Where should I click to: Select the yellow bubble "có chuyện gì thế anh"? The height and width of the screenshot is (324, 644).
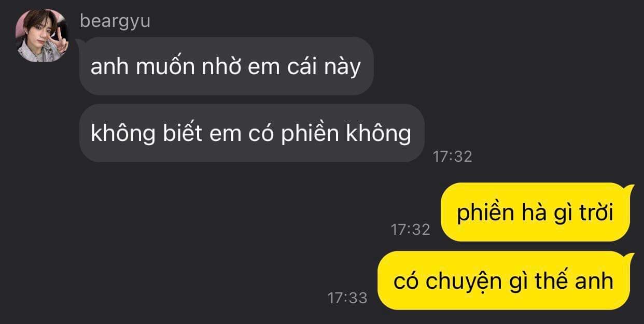pyautogui.click(x=503, y=281)
